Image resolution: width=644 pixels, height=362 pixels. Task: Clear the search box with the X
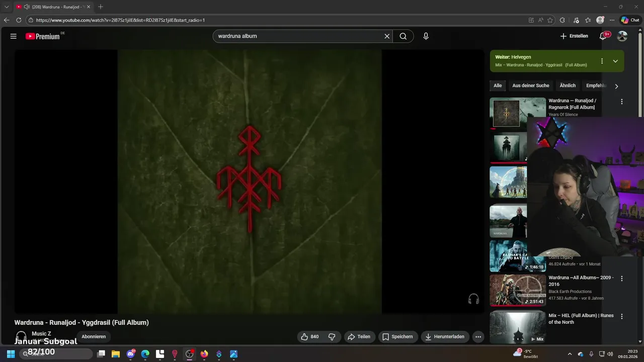(387, 36)
